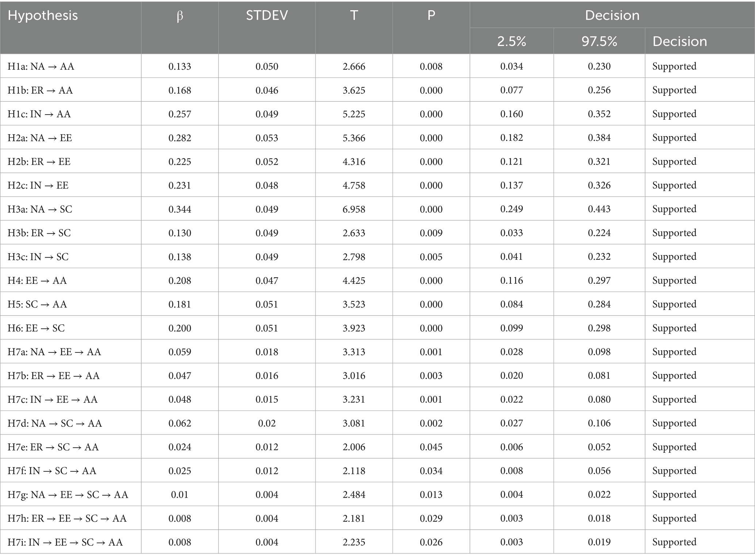Screen dimensions: 755x560
Task: Select the T column header
Action: click(354, 16)
